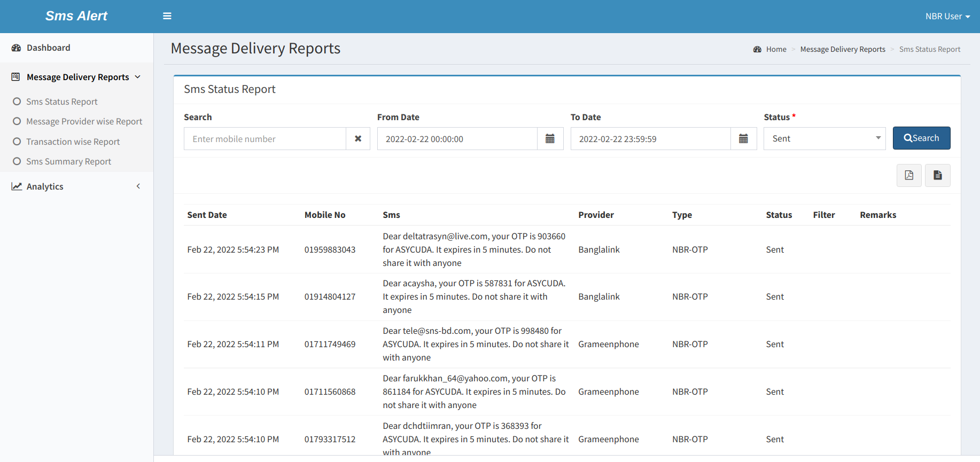Screen dimensions: 980x462
Task: Open Message Delivery Reports breadcrumb
Action: pos(843,49)
